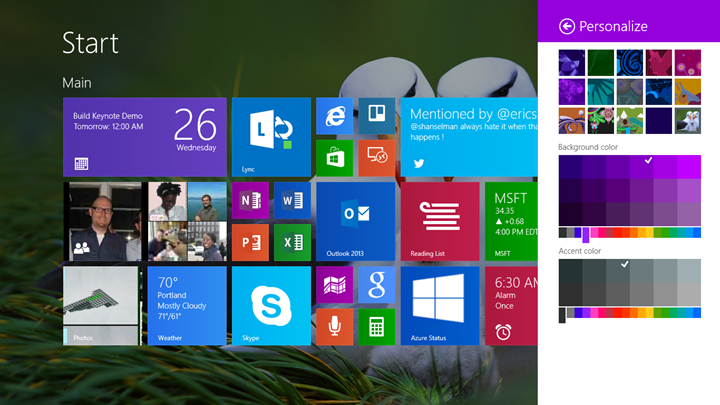Open the Trello tile
The image size is (720, 405).
(377, 116)
